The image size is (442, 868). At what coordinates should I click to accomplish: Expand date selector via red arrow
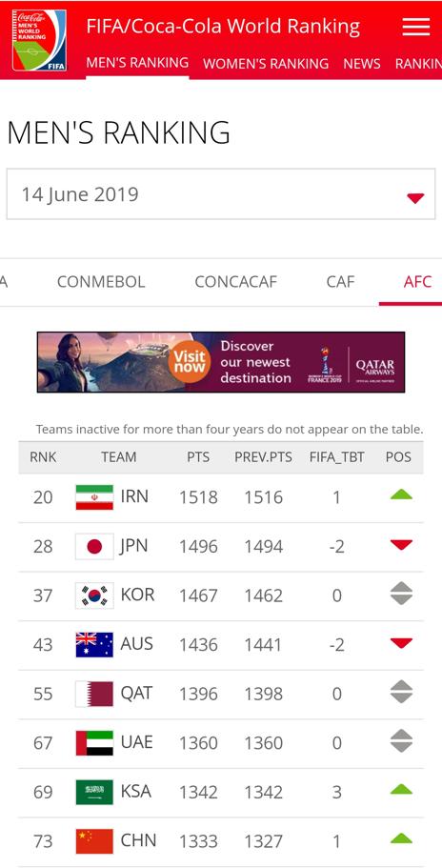(x=415, y=197)
